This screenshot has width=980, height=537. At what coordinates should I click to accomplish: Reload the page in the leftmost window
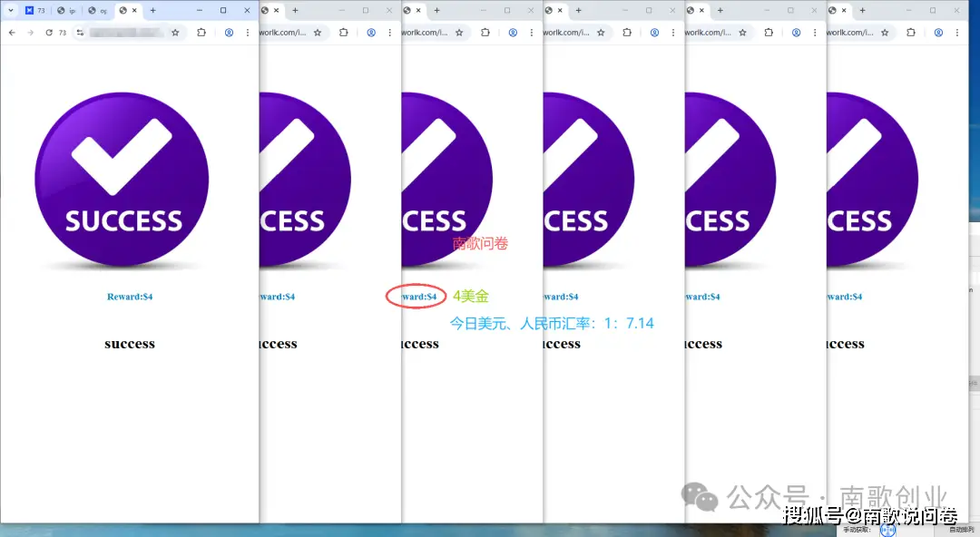click(49, 33)
